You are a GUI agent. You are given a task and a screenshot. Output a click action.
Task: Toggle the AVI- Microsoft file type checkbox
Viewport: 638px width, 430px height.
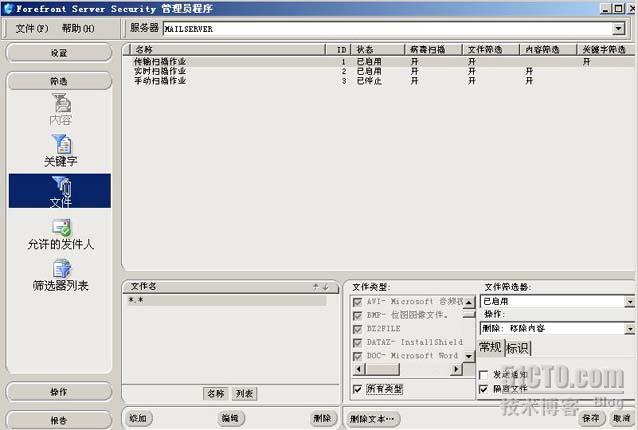[357, 302]
